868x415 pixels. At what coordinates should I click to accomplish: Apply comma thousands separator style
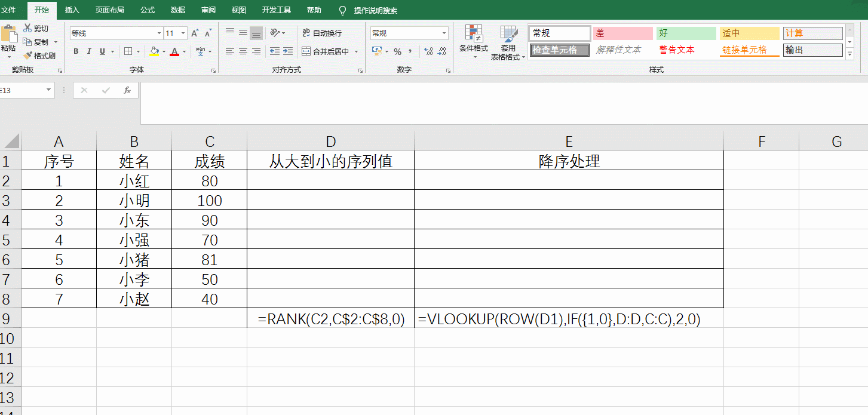[x=411, y=52]
